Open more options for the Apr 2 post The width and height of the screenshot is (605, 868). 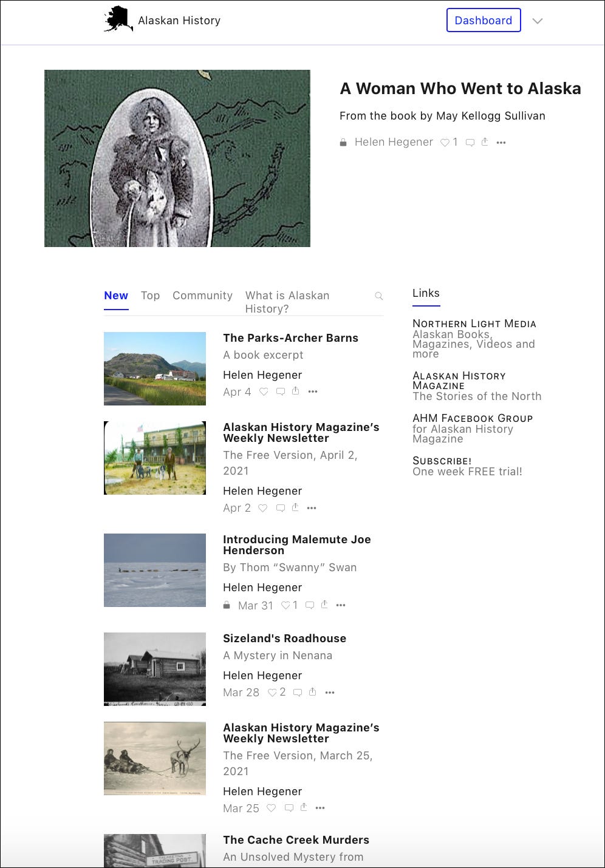click(312, 509)
